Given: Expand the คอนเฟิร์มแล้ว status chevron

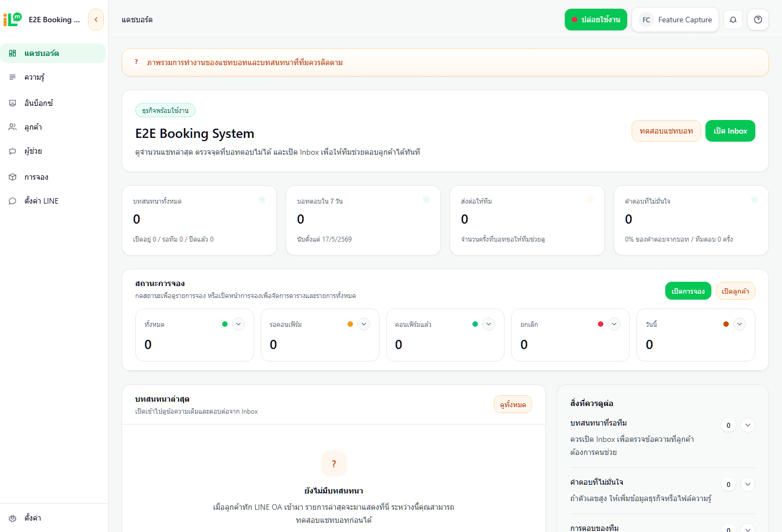Looking at the screenshot, I should pyautogui.click(x=489, y=324).
